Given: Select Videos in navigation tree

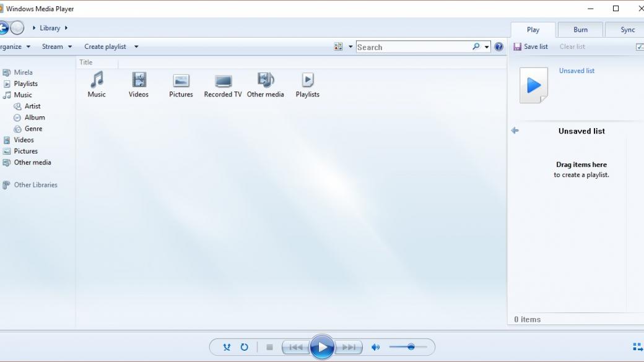Looking at the screenshot, I should tap(24, 140).
